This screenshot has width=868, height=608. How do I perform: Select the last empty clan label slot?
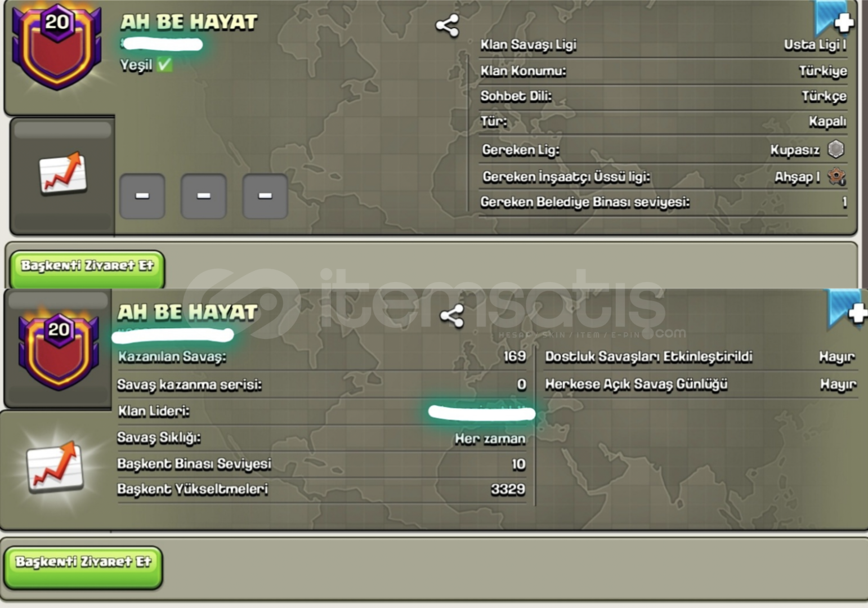(265, 196)
